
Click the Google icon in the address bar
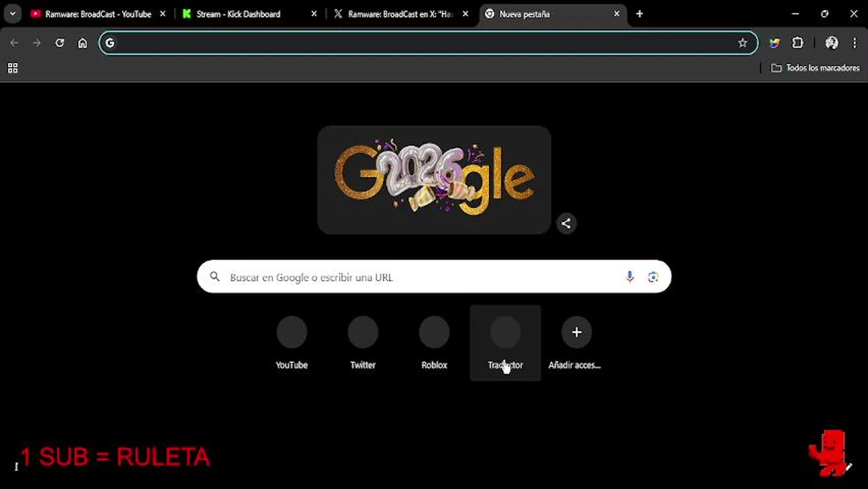pyautogui.click(x=110, y=43)
